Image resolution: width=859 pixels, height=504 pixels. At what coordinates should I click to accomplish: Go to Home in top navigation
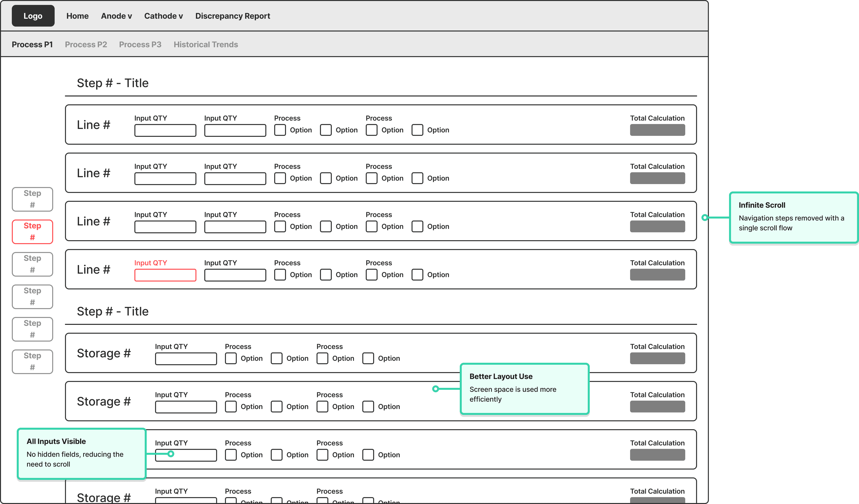(x=77, y=16)
